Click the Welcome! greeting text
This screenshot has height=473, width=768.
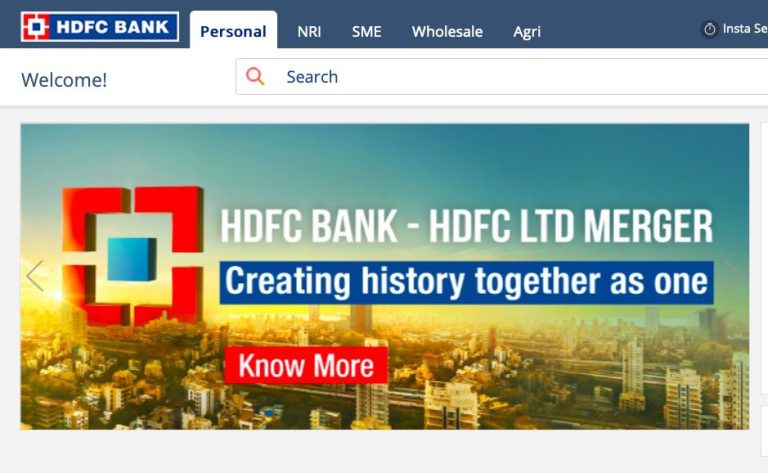tap(64, 80)
